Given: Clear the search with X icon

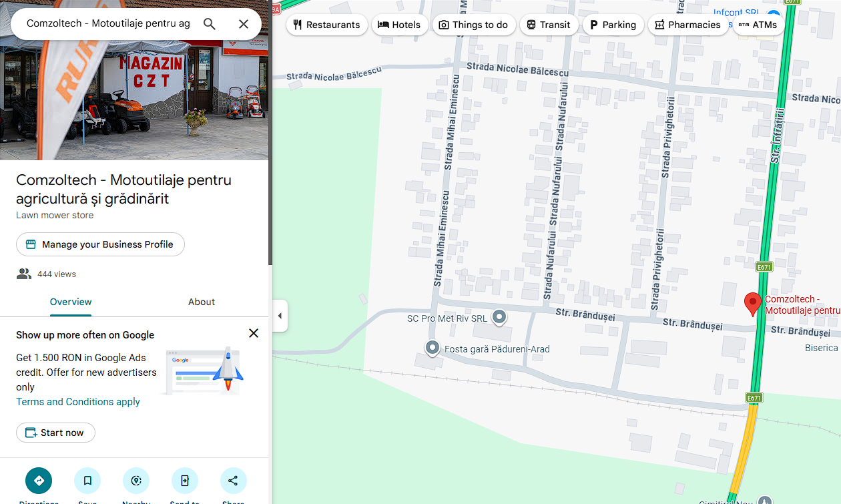Looking at the screenshot, I should (244, 24).
